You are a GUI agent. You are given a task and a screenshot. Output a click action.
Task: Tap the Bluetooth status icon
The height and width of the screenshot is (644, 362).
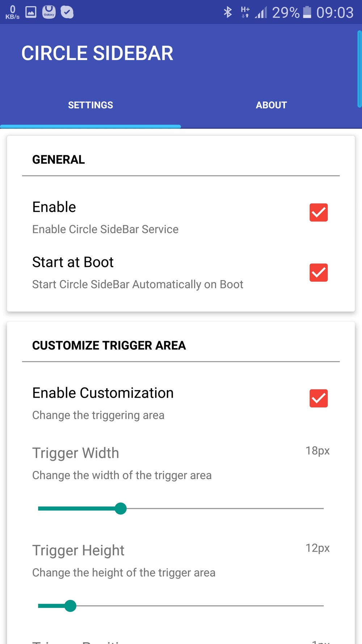click(x=228, y=12)
